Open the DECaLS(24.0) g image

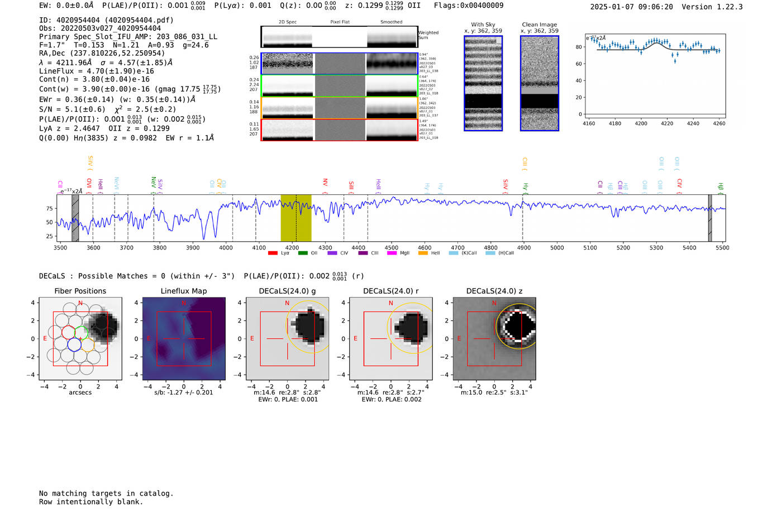tap(288, 338)
